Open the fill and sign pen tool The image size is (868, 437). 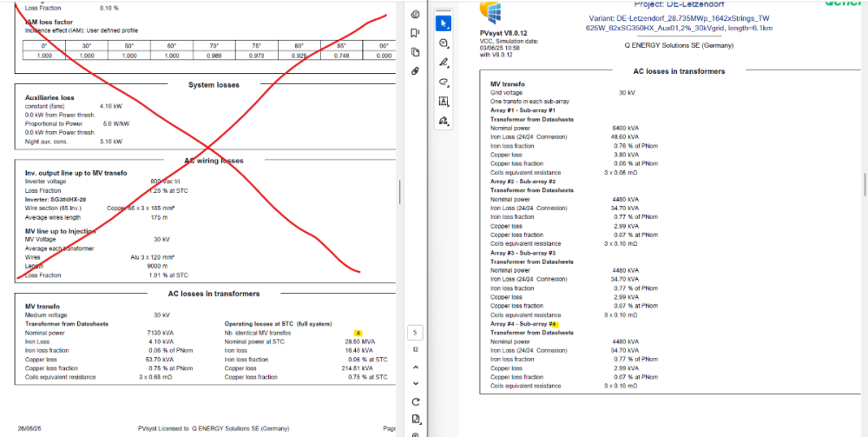444,121
